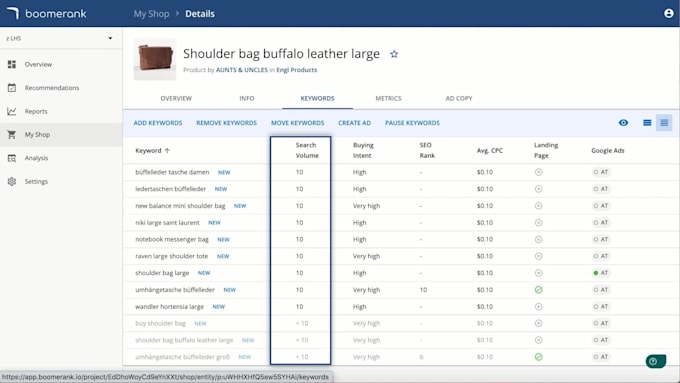Click landing page icon for notebook messenger bag
The height and width of the screenshot is (383, 680).
(x=539, y=239)
